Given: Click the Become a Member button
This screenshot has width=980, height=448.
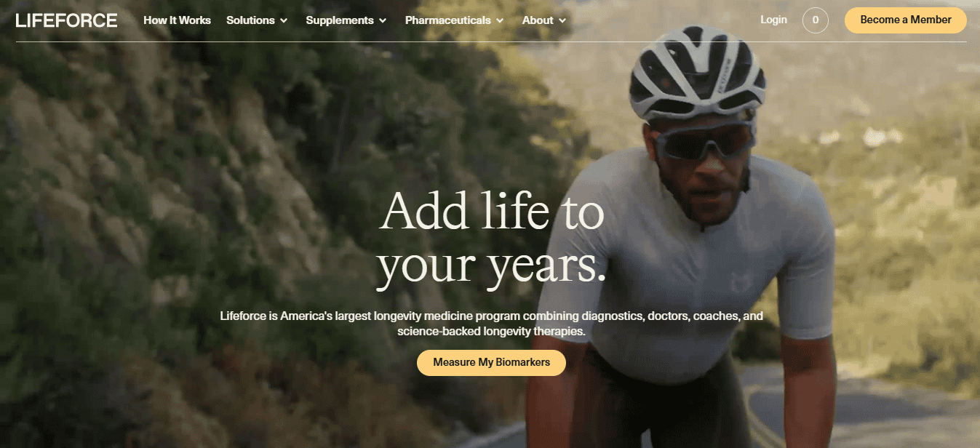Looking at the screenshot, I should point(906,20).
